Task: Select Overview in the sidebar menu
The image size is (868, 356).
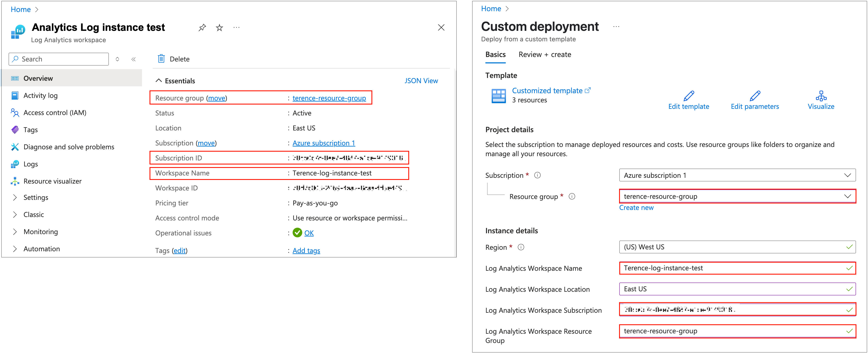Action: click(38, 78)
